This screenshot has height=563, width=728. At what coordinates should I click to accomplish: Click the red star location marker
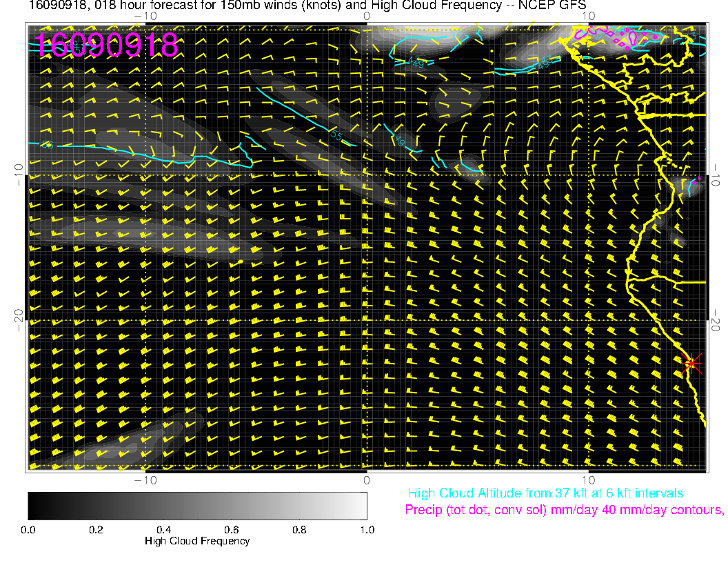pyautogui.click(x=691, y=363)
